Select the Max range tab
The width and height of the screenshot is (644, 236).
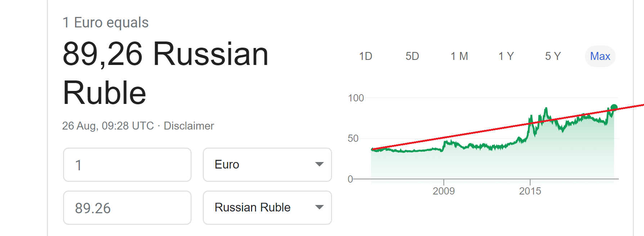(x=600, y=56)
